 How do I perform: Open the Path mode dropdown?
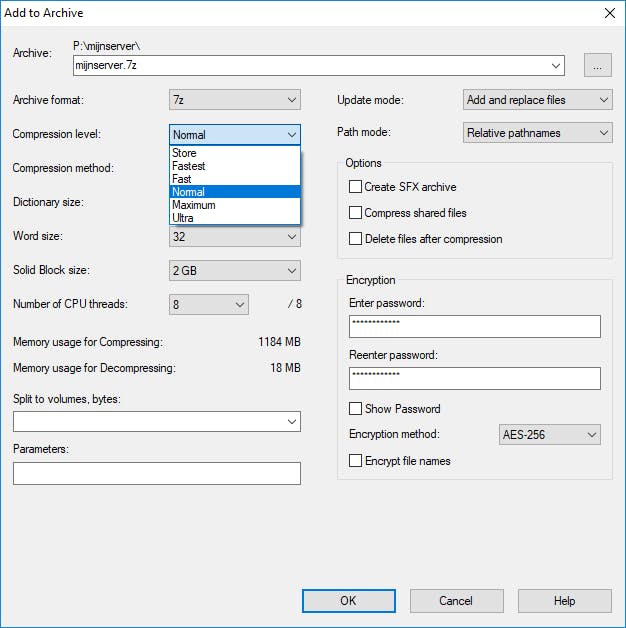coord(538,133)
